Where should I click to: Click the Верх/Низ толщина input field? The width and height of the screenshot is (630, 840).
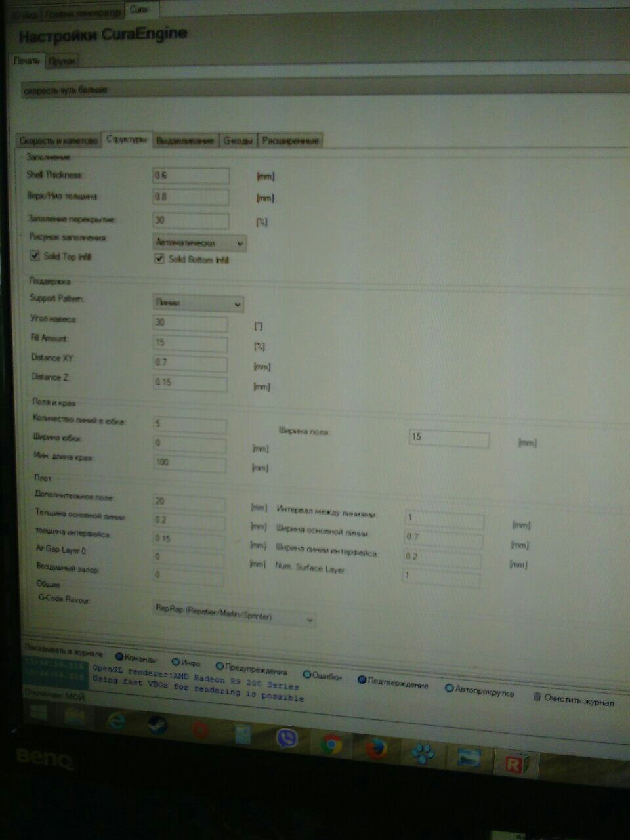[x=191, y=197]
